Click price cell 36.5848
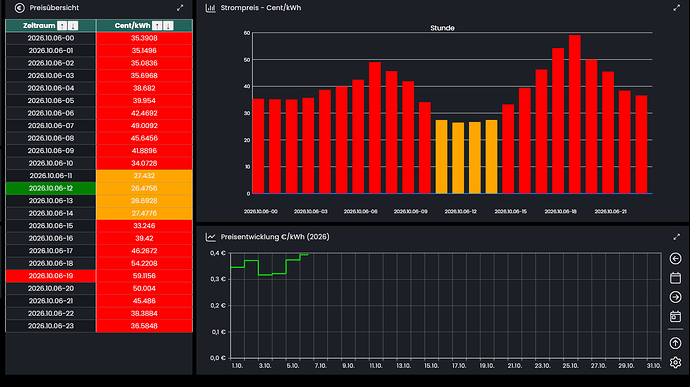Screen dimensions: 690x387 coord(144,326)
